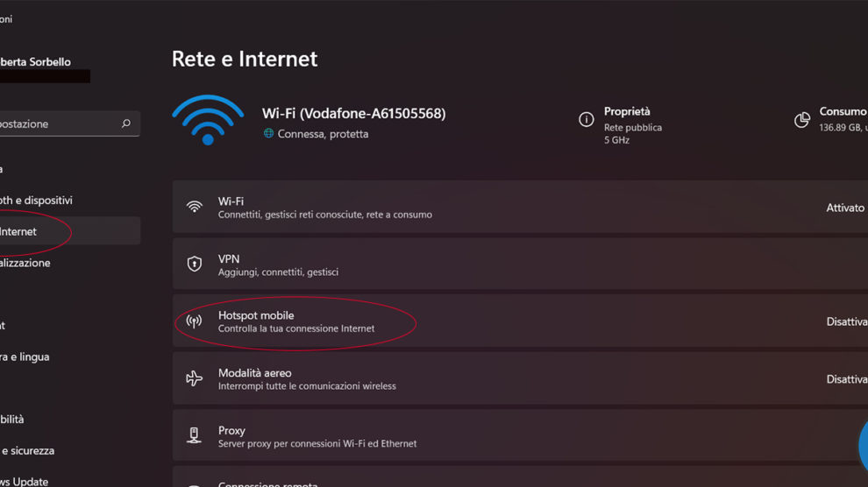The width and height of the screenshot is (868, 487).
Task: Click the airplane icon for Modalità aereo
Action: [195, 379]
